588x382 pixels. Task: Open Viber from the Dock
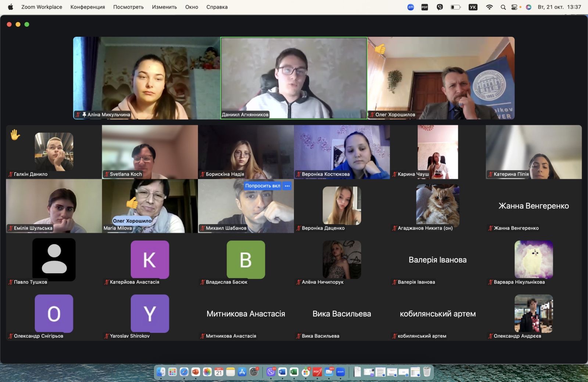tap(271, 372)
